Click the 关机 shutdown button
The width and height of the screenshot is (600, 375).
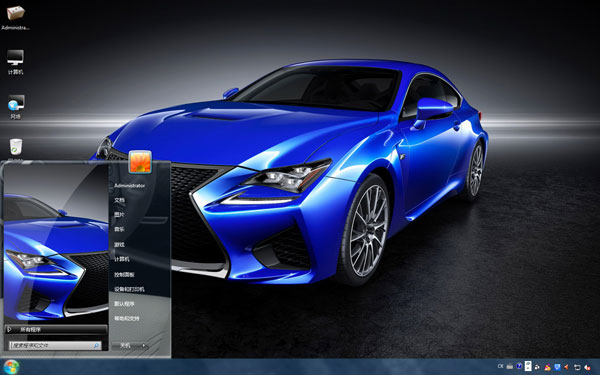(x=125, y=346)
